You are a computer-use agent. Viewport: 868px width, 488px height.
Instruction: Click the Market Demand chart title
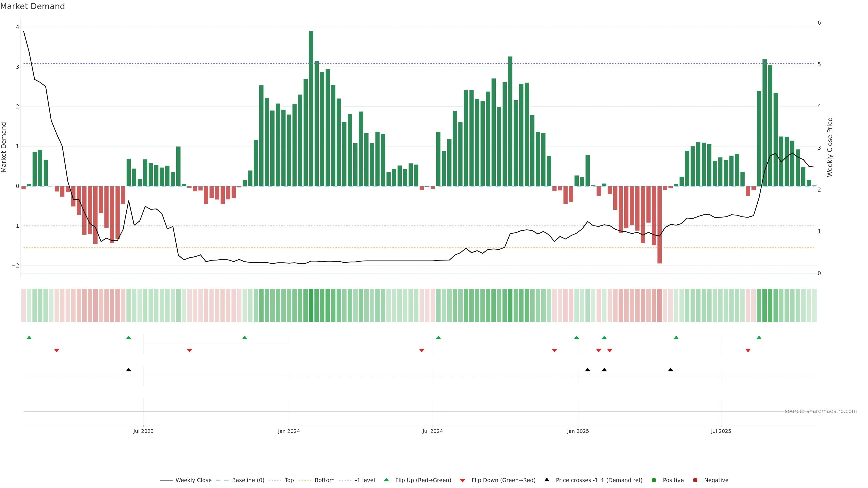(x=32, y=6)
